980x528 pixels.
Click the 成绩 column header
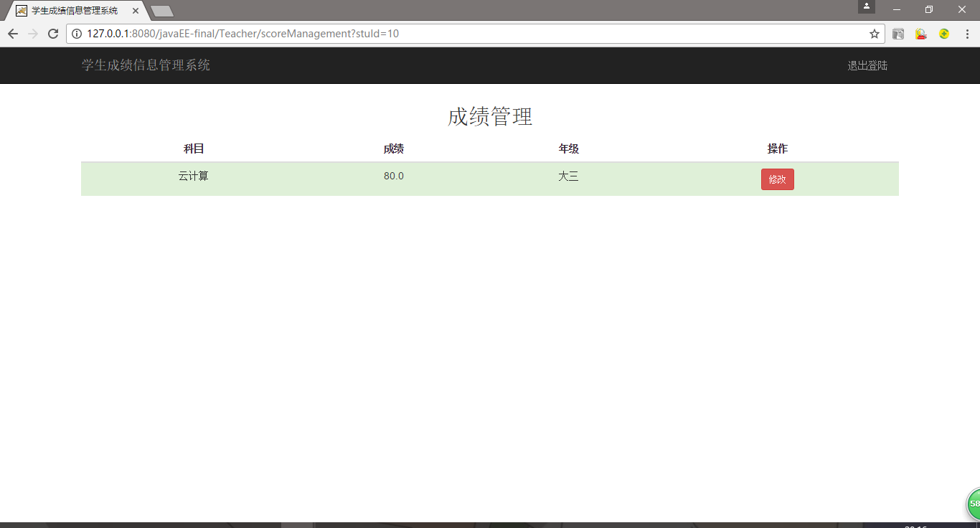click(394, 148)
